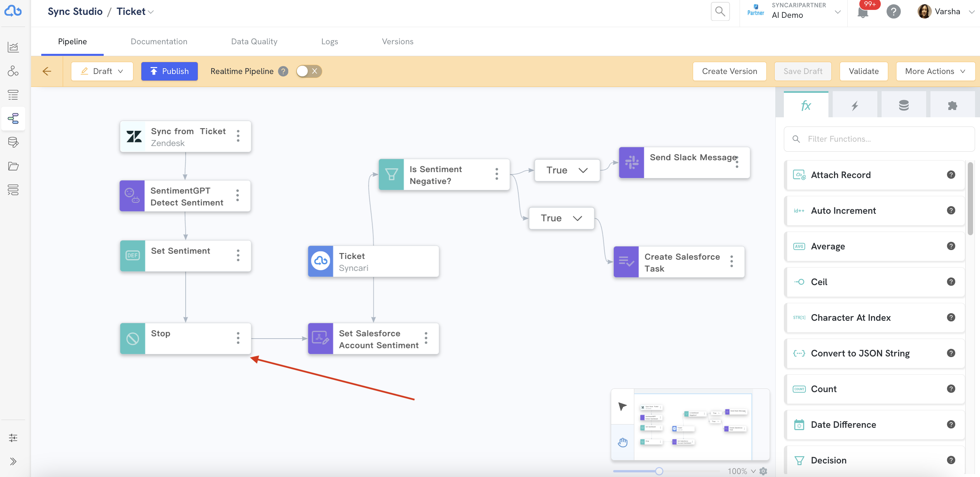
Task: Open the 100% zoom level dropdown
Action: [x=742, y=471]
